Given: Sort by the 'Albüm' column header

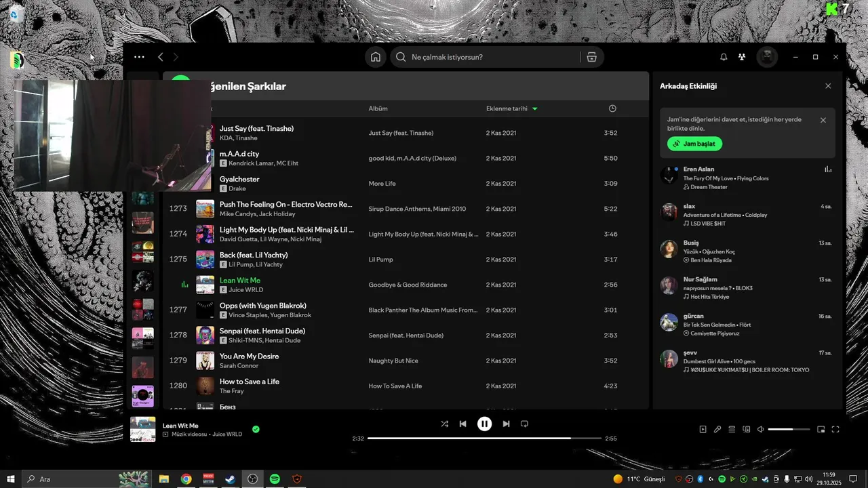Looking at the screenshot, I should coord(378,108).
